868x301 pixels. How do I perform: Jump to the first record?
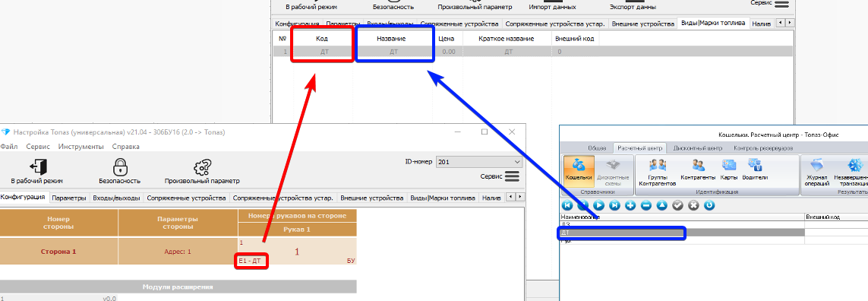click(x=567, y=206)
